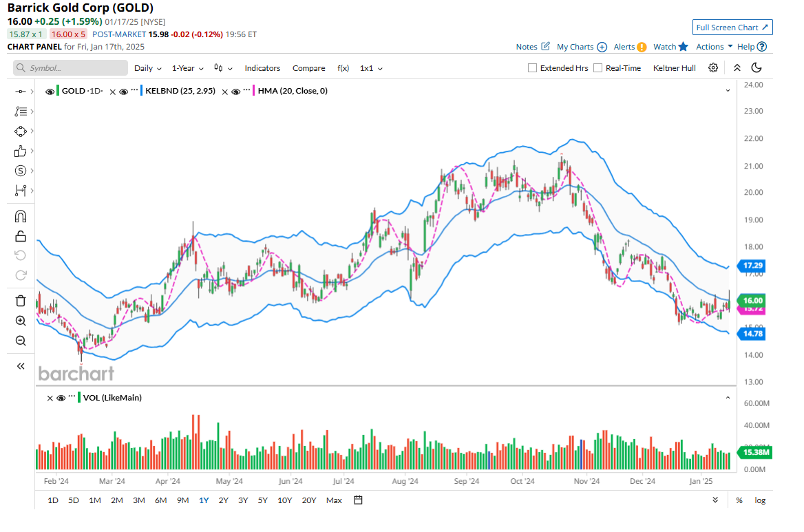Click the Full Screen Chart button
The image size is (804, 532).
732,28
